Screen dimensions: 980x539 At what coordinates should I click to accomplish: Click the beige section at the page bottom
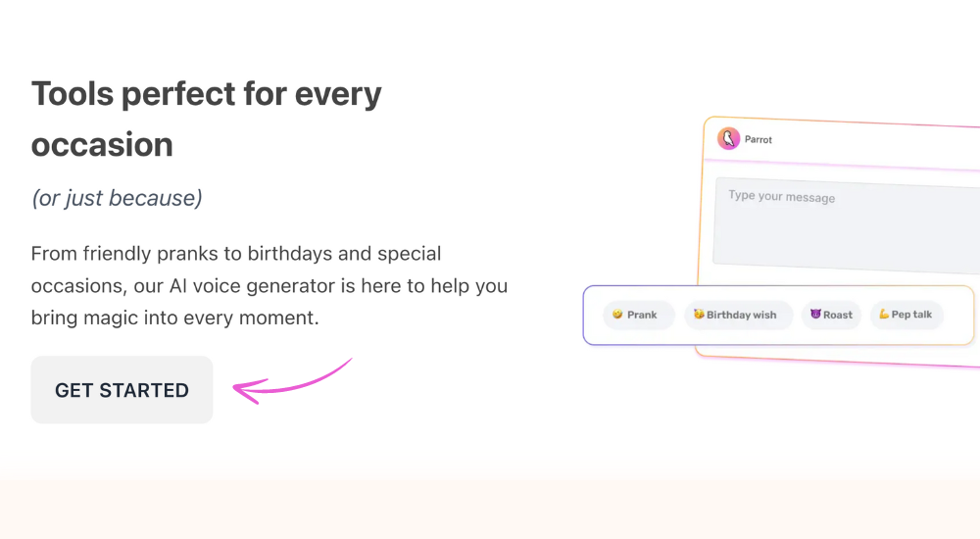(490, 510)
